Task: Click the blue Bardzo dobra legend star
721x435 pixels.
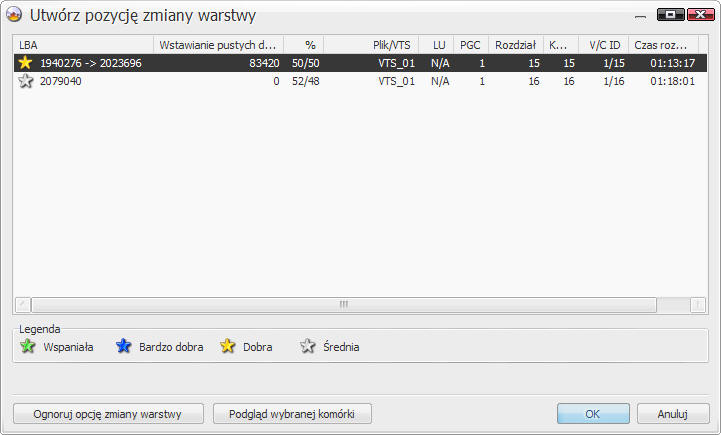Action: point(123,346)
